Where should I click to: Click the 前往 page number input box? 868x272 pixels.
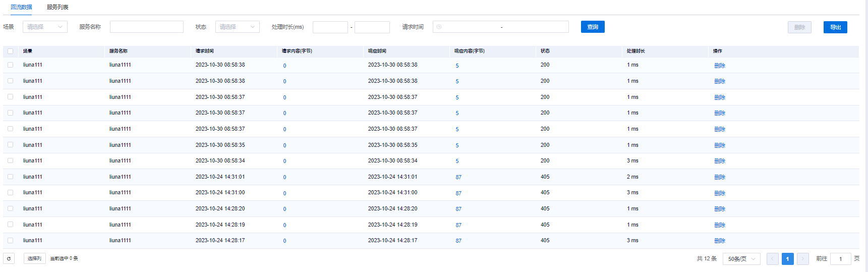pyautogui.click(x=840, y=259)
